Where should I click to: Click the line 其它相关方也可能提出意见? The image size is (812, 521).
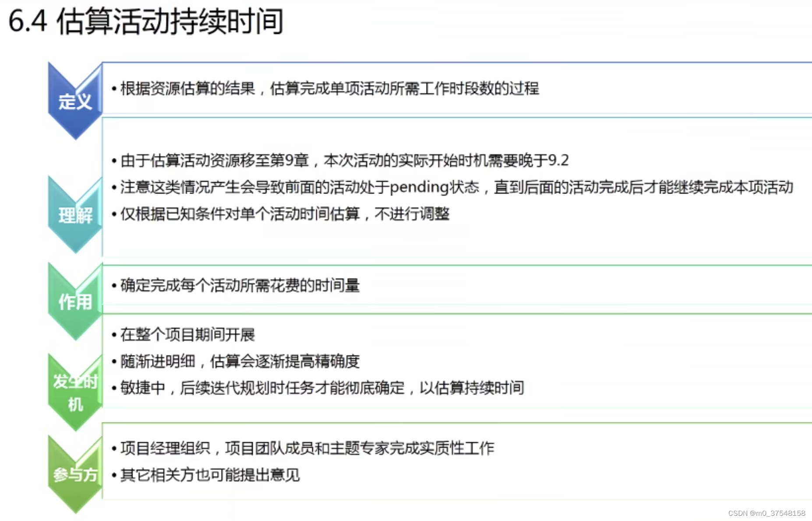click(x=205, y=475)
